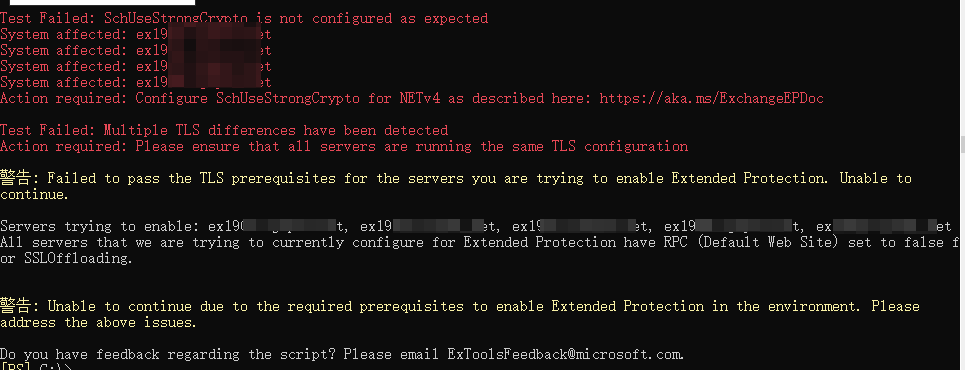Click the last 'System affected:' line

(x=135, y=82)
